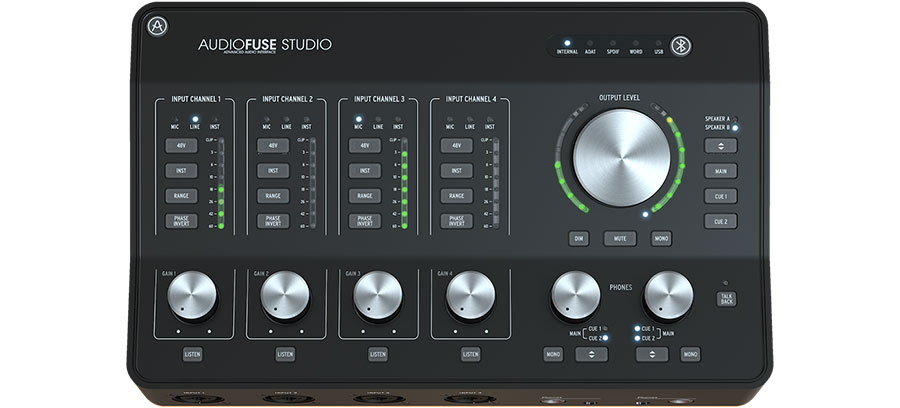Viewport: 900px width, 408px height.
Task: Enable PHASE INVERT on Input Channel 1
Action: coord(181,221)
